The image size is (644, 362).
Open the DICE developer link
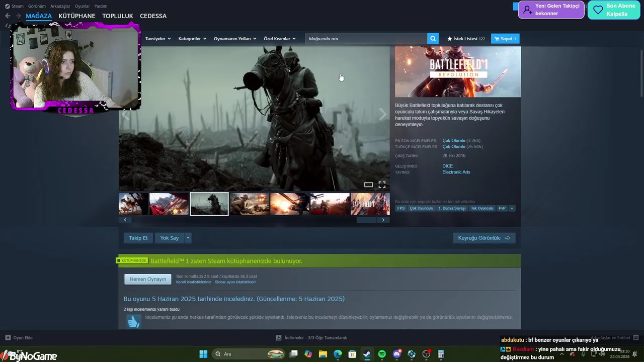(448, 166)
